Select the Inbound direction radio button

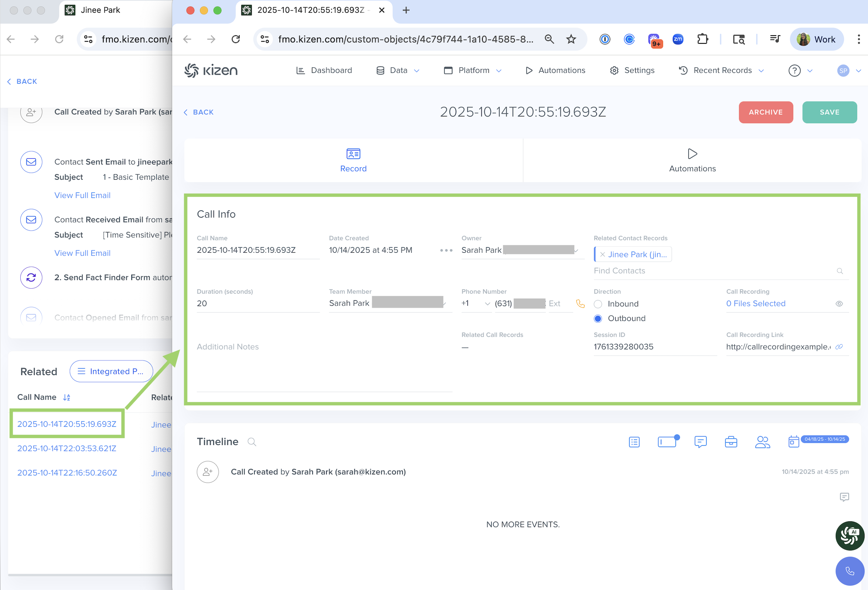pos(598,304)
